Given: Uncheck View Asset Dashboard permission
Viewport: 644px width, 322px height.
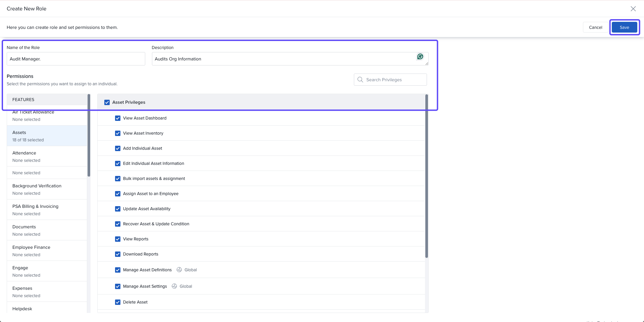Looking at the screenshot, I should point(118,118).
